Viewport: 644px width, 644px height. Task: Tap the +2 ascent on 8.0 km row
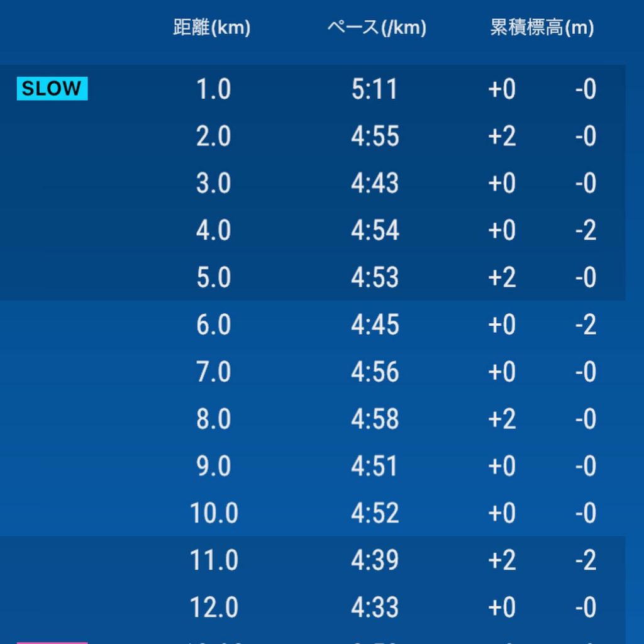(502, 419)
